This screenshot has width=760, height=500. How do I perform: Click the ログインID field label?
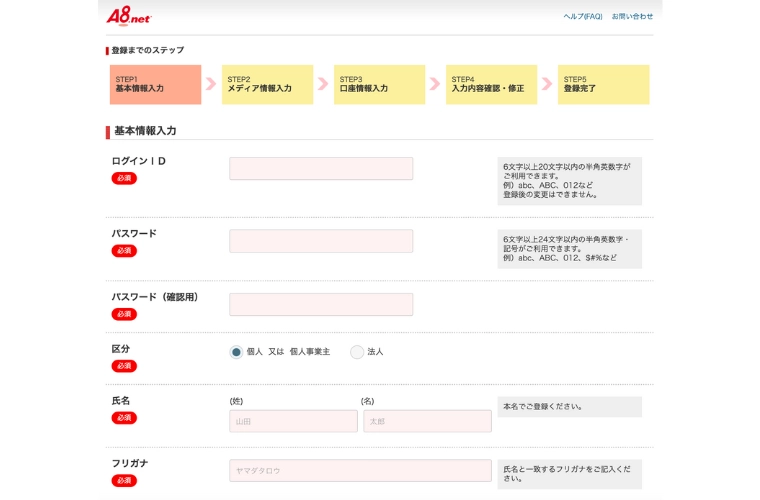(x=139, y=161)
